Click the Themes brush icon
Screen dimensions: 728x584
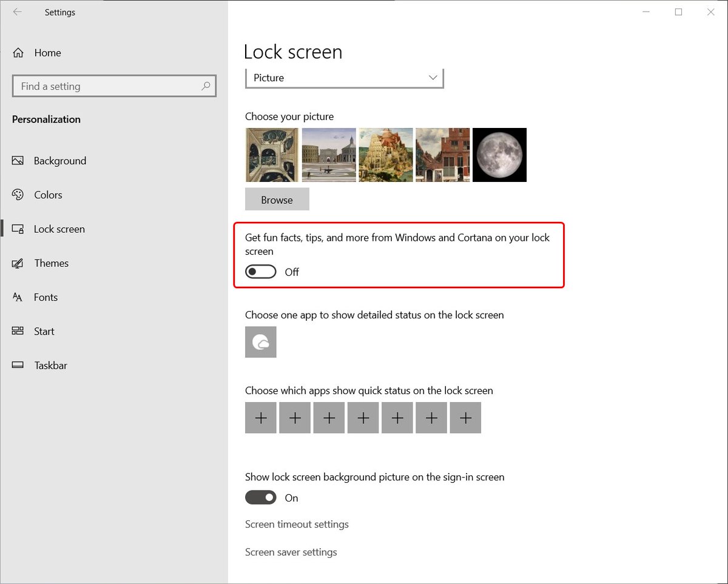(18, 263)
